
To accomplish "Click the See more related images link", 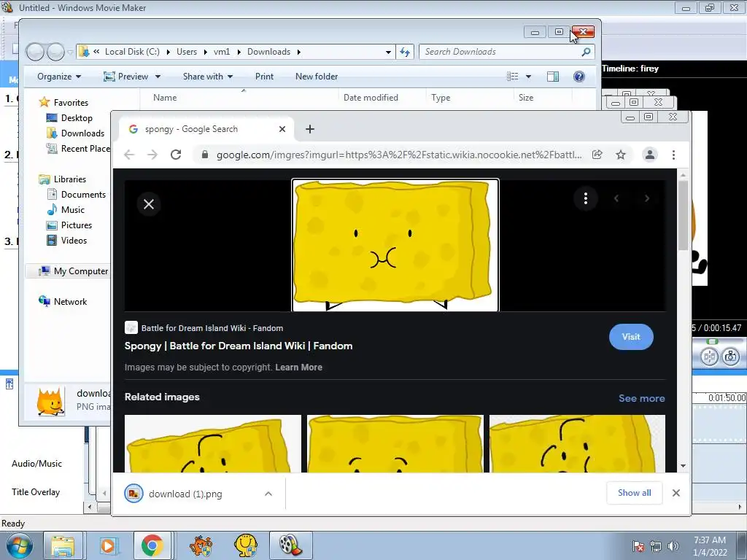I will point(641,398).
